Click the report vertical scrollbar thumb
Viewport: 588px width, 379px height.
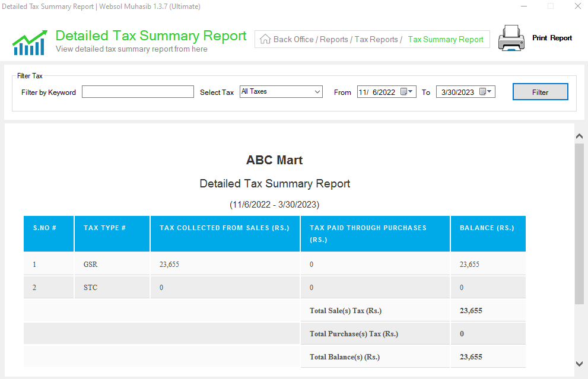pos(579,224)
